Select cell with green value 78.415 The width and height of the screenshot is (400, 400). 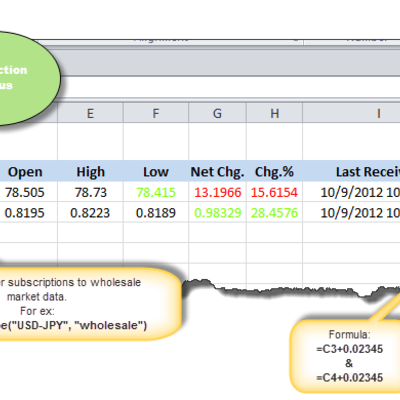click(156, 192)
